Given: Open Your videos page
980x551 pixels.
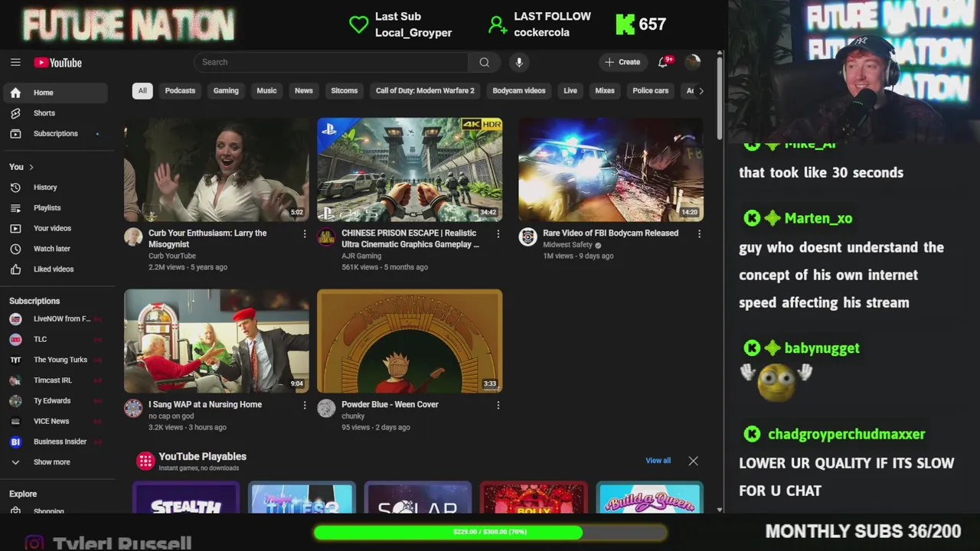Looking at the screenshot, I should click(x=54, y=228).
